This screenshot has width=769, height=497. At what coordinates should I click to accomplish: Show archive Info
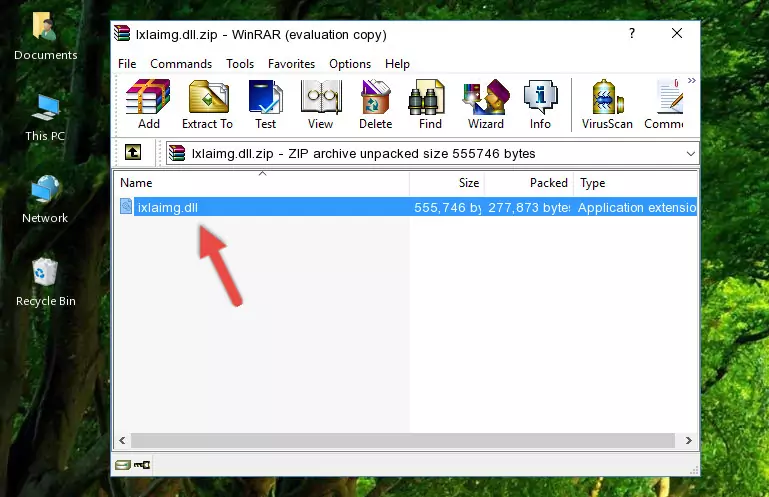[x=540, y=104]
